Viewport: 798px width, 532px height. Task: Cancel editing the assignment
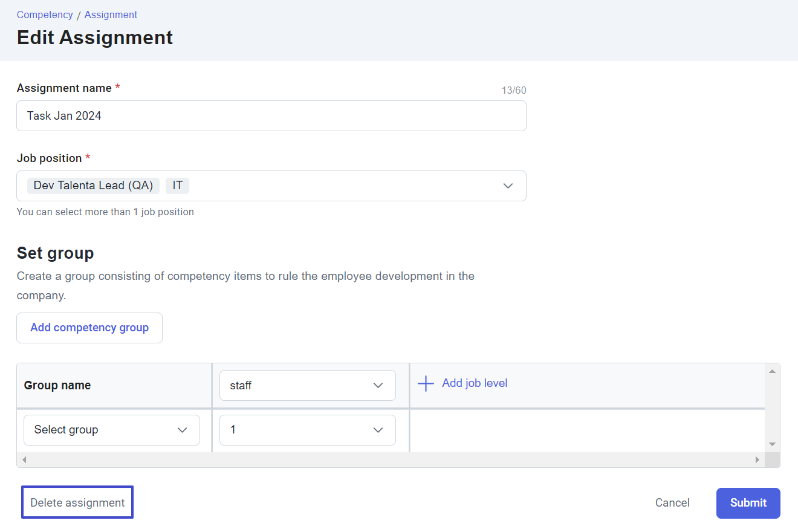[672, 503]
